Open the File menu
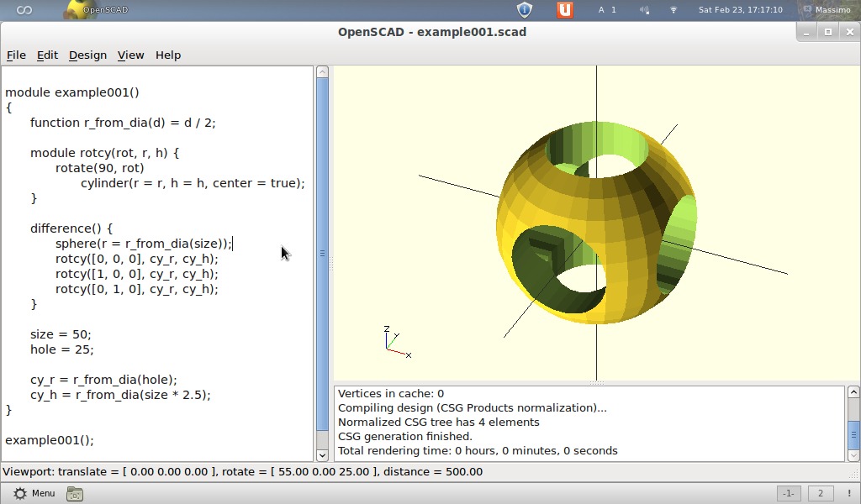This screenshot has height=504, width=861. [x=16, y=55]
